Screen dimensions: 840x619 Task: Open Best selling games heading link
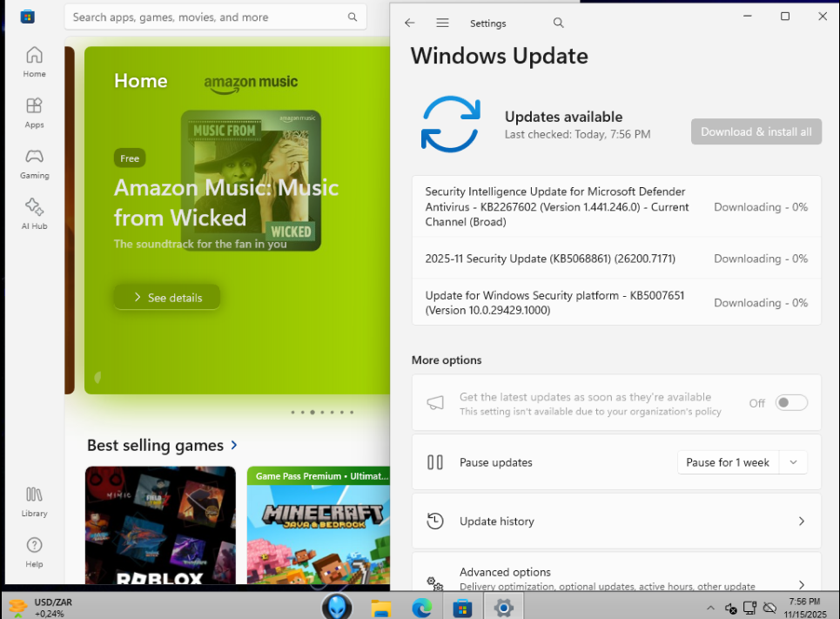(x=155, y=445)
